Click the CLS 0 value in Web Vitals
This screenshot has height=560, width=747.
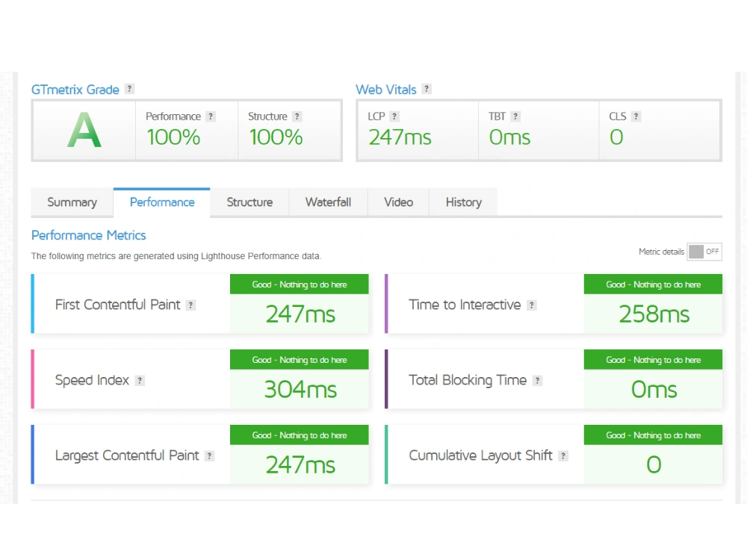616,137
